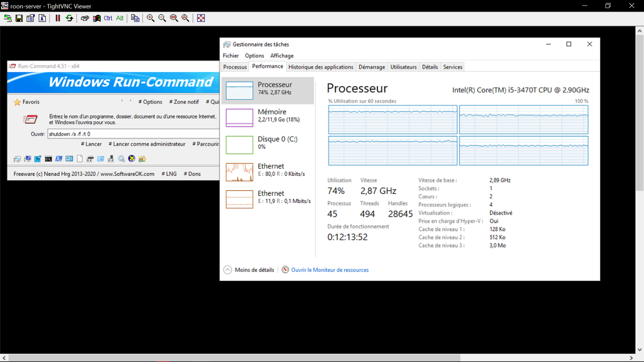
Task: Select Processeur in performance sidebar
Action: click(268, 90)
